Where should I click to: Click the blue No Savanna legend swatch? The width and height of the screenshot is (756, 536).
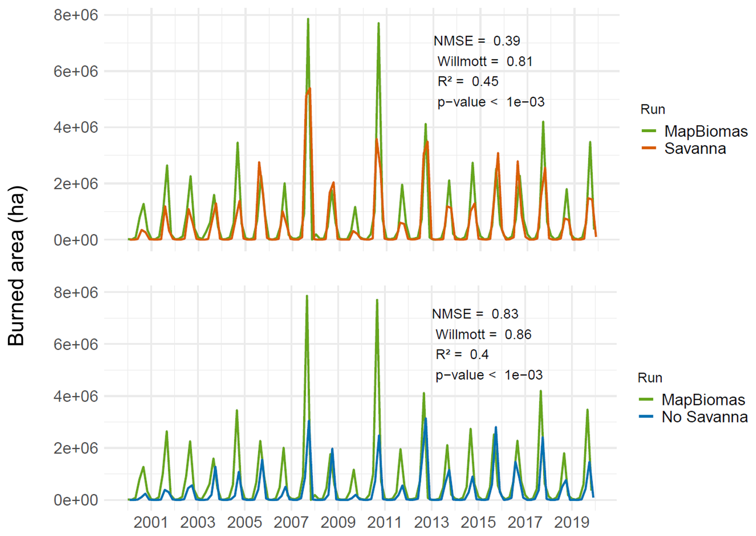pos(646,417)
